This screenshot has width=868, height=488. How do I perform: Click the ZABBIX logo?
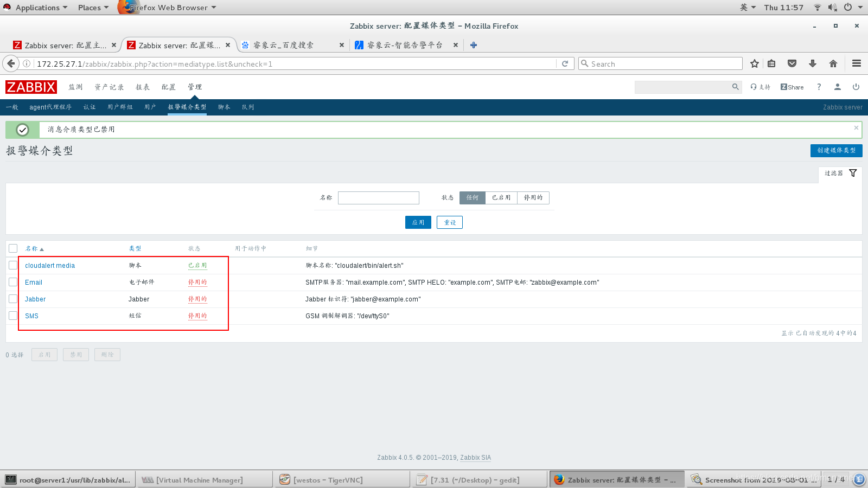31,87
